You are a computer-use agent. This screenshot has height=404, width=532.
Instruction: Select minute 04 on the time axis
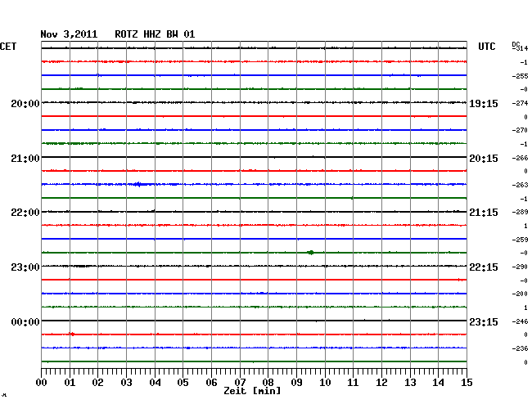click(x=155, y=383)
